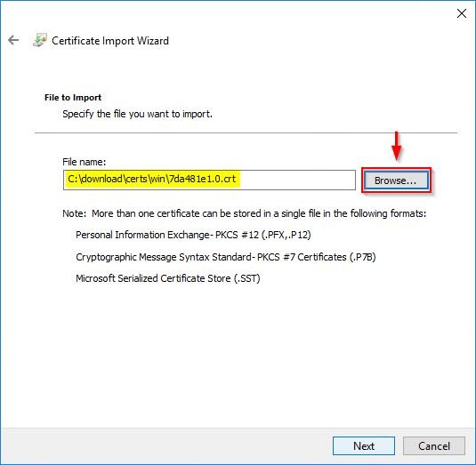476x465 pixels.
Task: Cancel the certificate import
Action: coord(434,446)
